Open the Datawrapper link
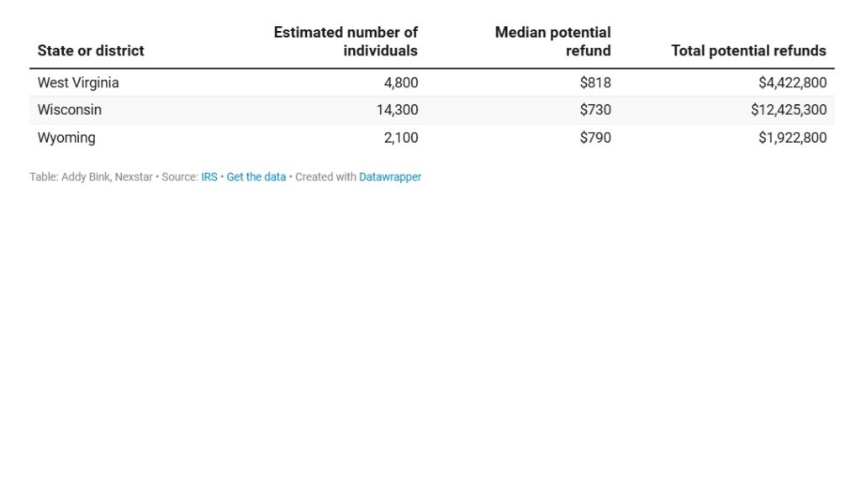The width and height of the screenshot is (861, 504). [390, 177]
